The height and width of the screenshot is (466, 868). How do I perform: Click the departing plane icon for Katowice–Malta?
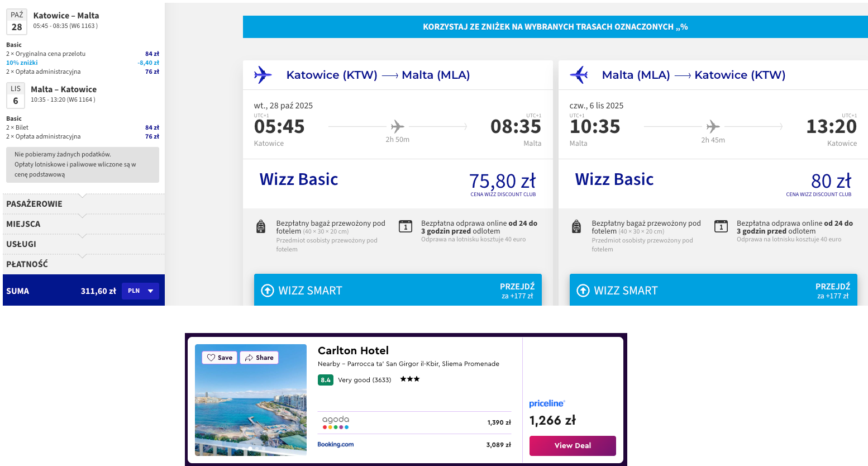click(x=263, y=75)
